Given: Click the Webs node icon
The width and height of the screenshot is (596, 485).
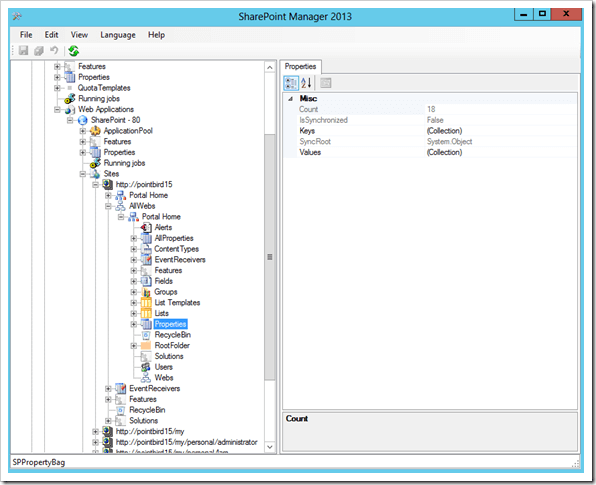Looking at the screenshot, I should 146,378.
